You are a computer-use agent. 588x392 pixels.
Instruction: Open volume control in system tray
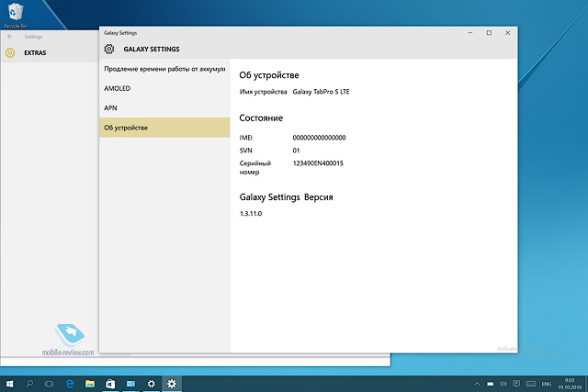pos(503,384)
